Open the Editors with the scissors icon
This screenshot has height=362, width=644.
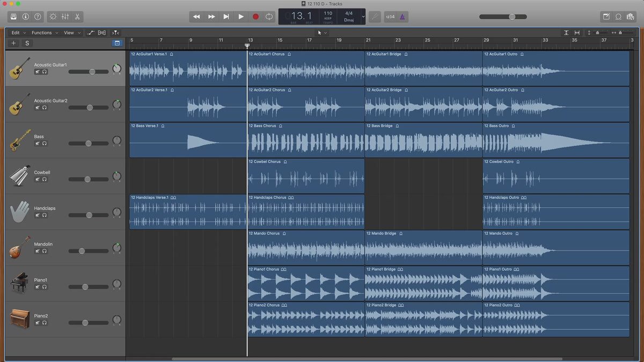click(77, 17)
